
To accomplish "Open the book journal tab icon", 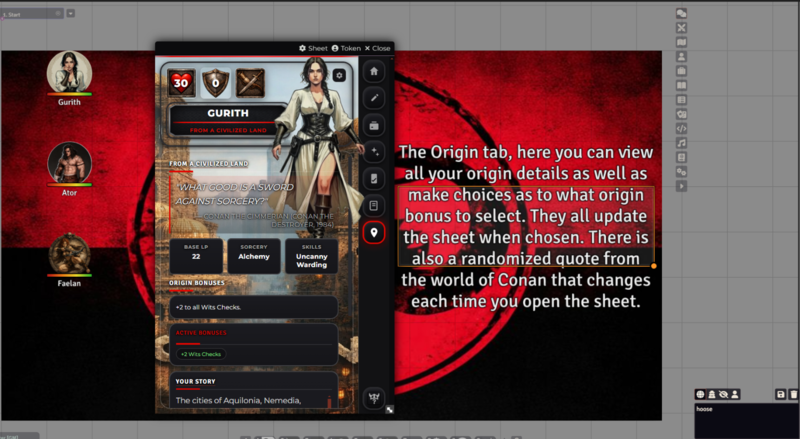I will point(374,205).
